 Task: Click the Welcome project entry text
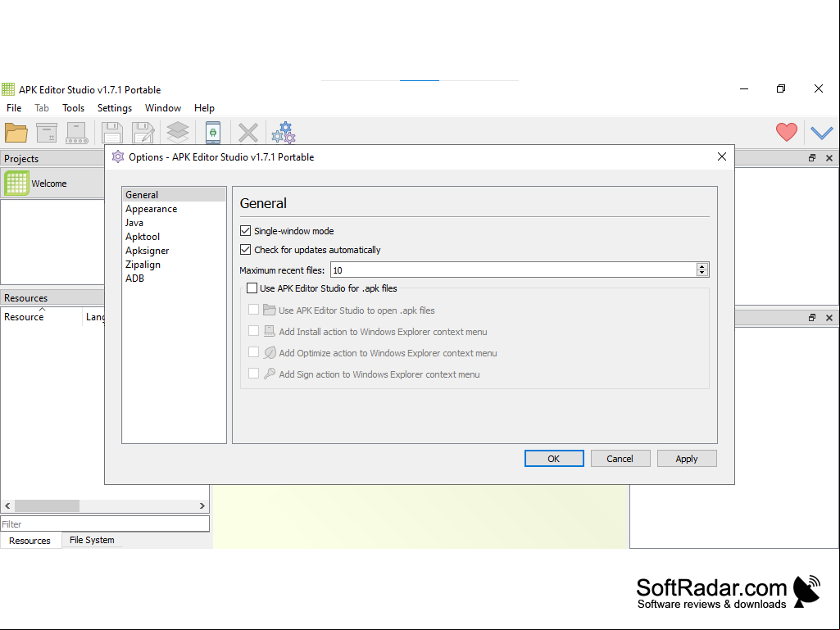pyautogui.click(x=49, y=184)
